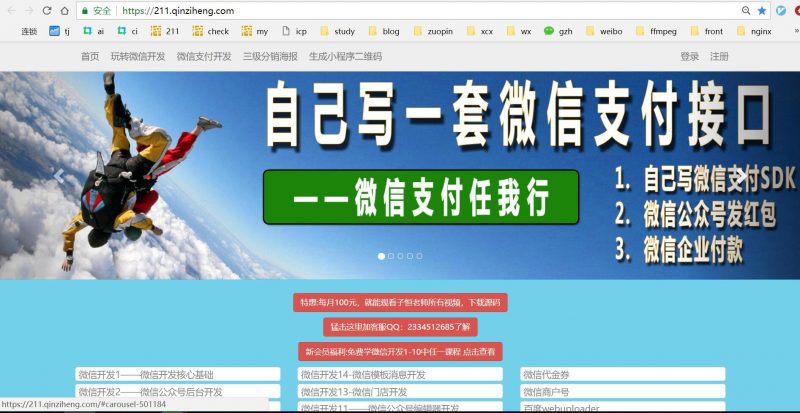Open the tj bookmark
This screenshot has width=800, height=413.
pos(59,31)
